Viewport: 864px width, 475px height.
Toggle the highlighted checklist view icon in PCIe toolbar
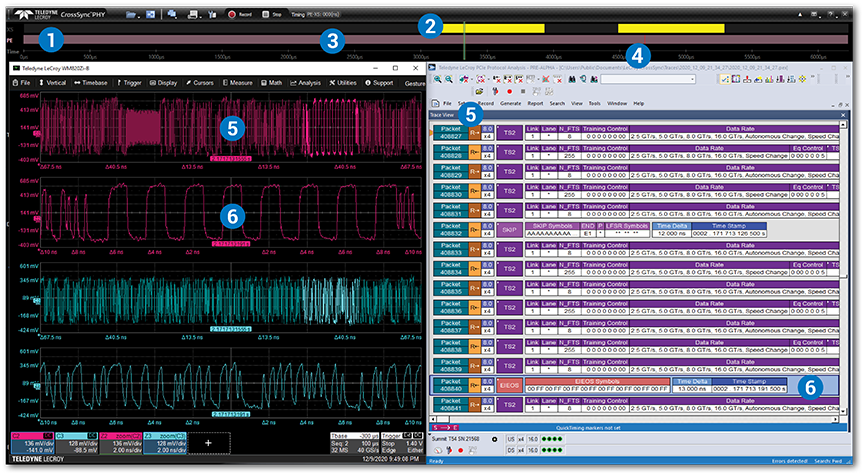click(725, 79)
